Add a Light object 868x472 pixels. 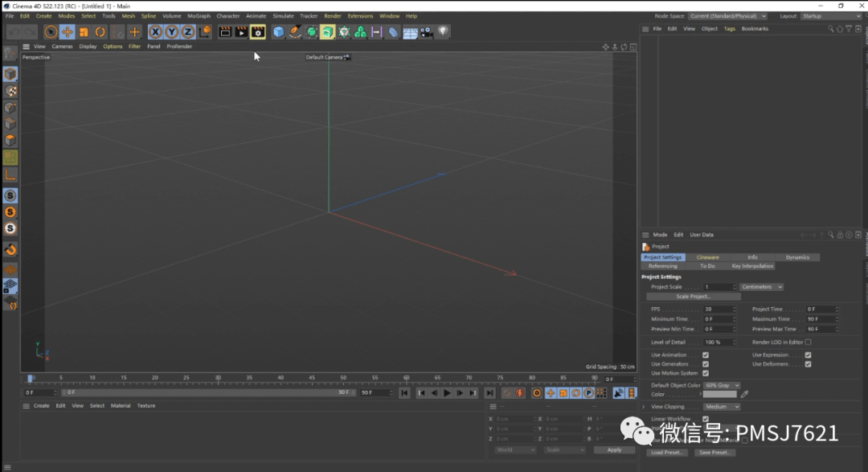click(443, 32)
